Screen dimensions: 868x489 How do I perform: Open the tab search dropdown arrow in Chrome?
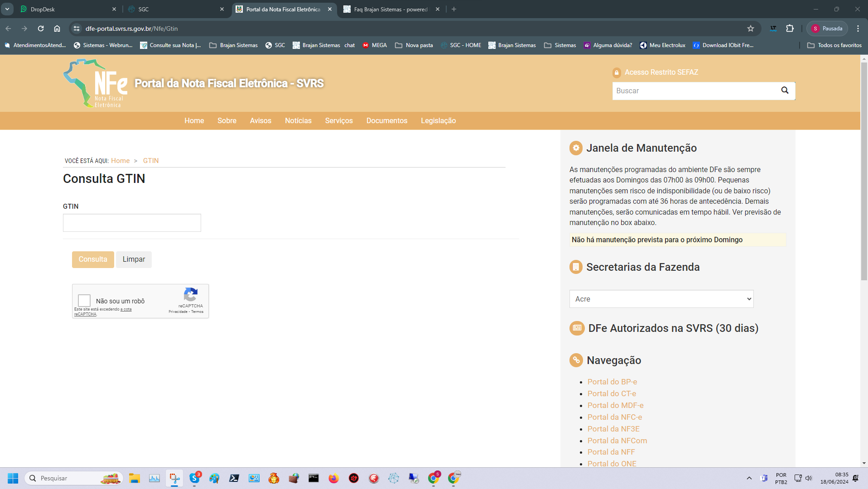(7, 9)
